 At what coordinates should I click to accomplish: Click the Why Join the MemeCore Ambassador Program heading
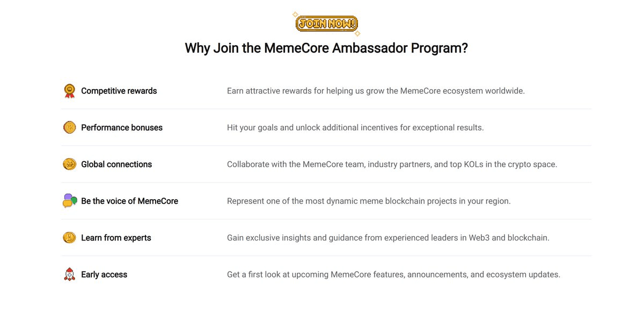click(326, 48)
